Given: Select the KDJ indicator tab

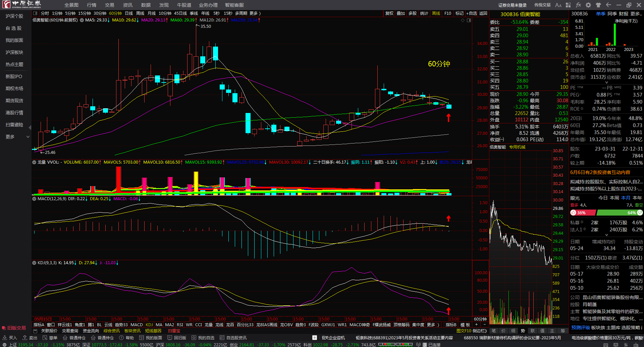Looking at the screenshot, I should coord(149,325).
